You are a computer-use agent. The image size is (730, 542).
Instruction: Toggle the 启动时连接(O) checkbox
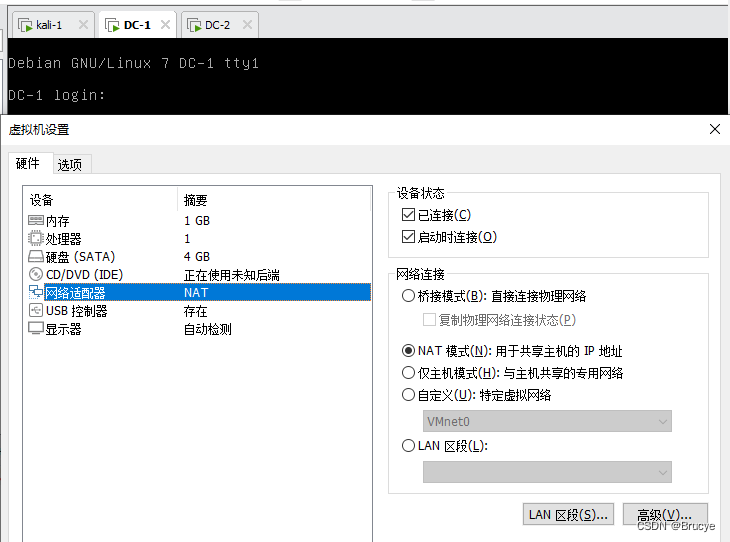(408, 237)
